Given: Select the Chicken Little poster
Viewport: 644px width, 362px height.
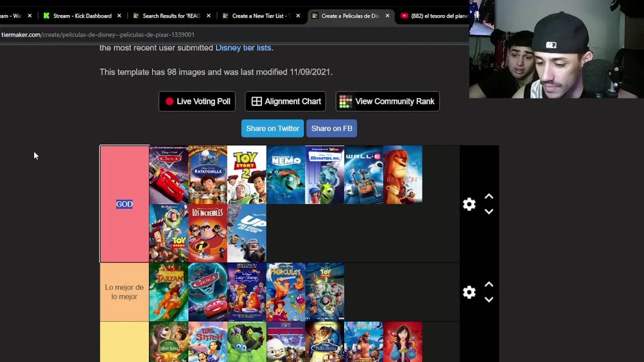Looking at the screenshot, I should [286, 342].
